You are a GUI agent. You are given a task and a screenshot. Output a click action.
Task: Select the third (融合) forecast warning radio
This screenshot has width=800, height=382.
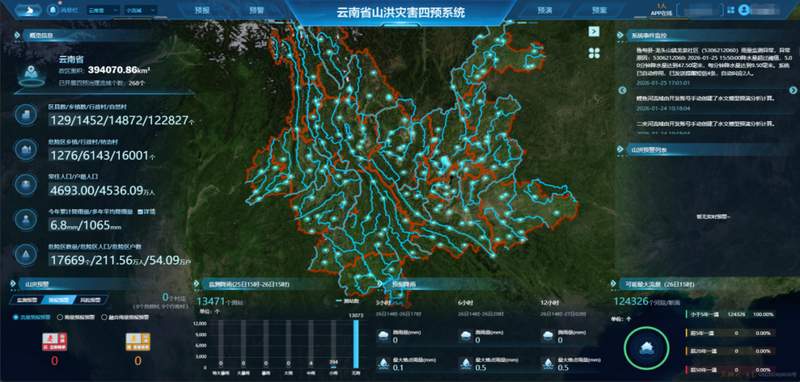104,317
